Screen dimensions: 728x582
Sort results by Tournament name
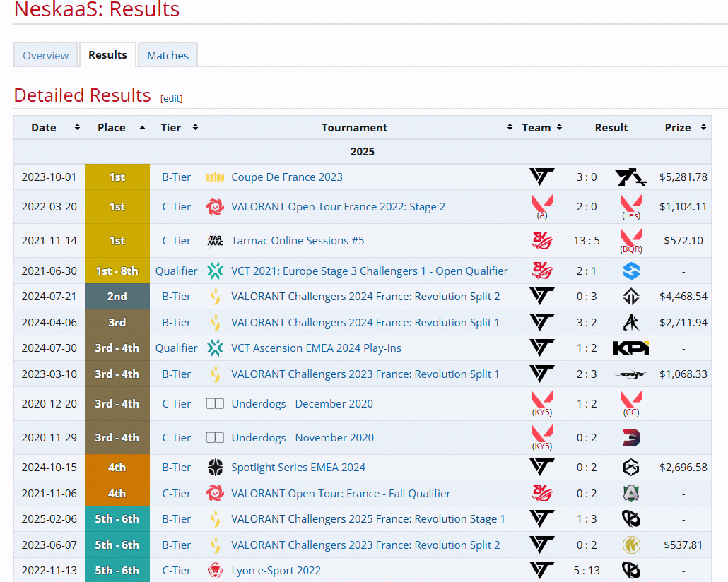(510, 128)
